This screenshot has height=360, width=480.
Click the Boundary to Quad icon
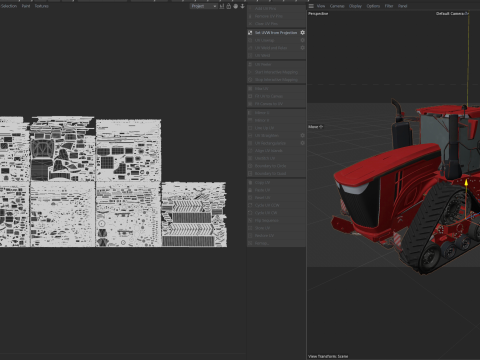pyautogui.click(x=250, y=173)
